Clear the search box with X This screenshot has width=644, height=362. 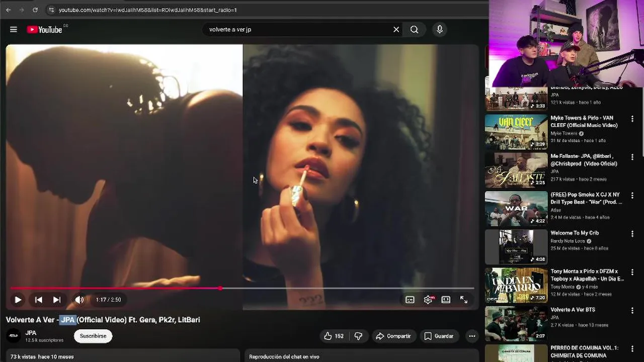(x=396, y=30)
